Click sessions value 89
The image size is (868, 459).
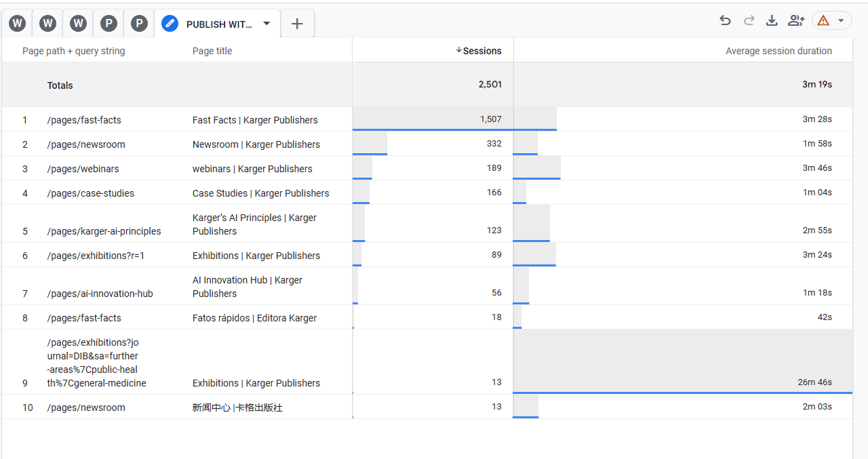497,255
